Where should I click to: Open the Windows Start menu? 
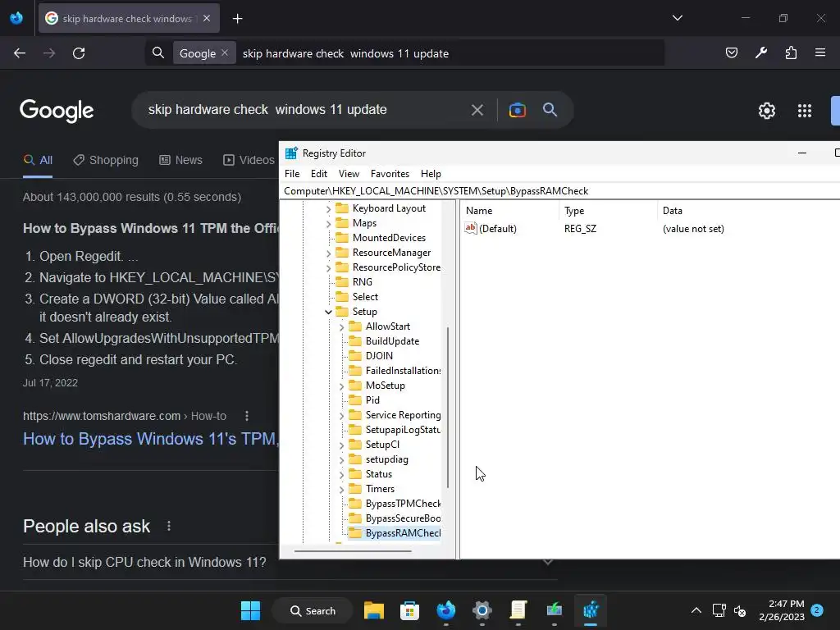pyautogui.click(x=250, y=610)
